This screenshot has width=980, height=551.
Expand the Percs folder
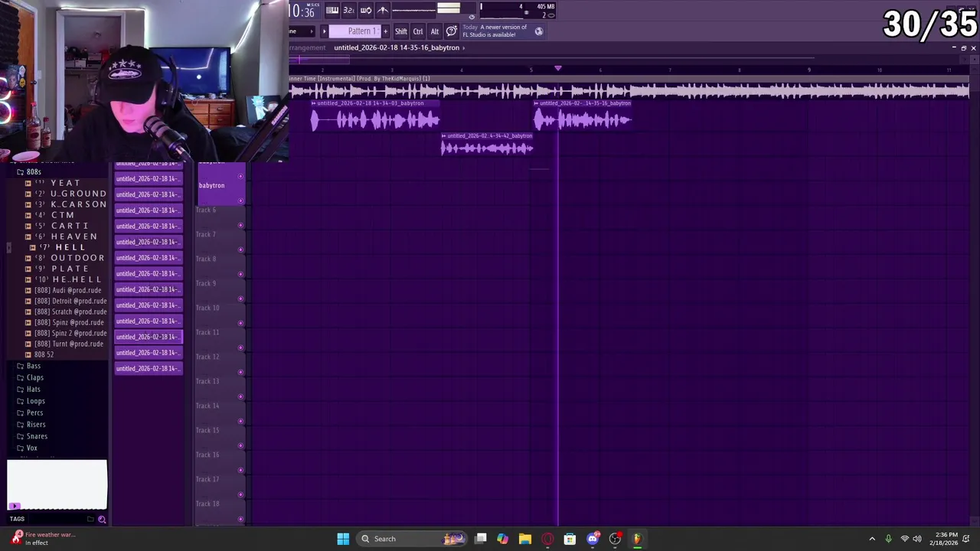pyautogui.click(x=30, y=412)
